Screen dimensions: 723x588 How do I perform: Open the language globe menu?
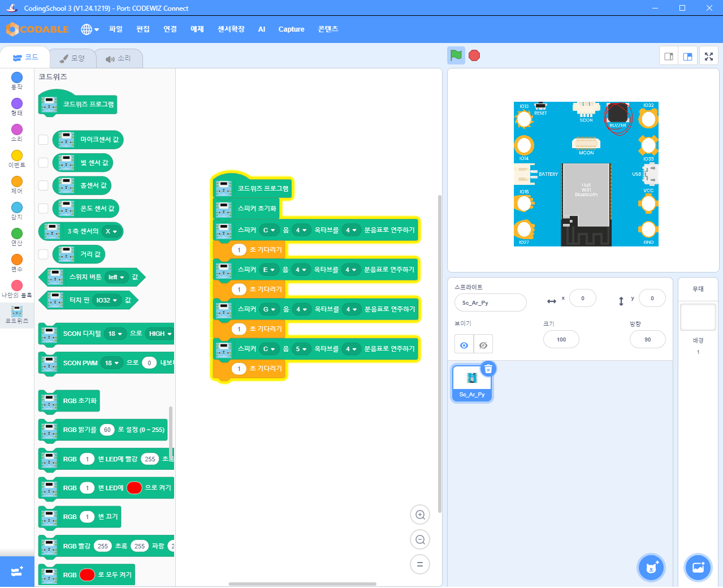[x=89, y=29]
